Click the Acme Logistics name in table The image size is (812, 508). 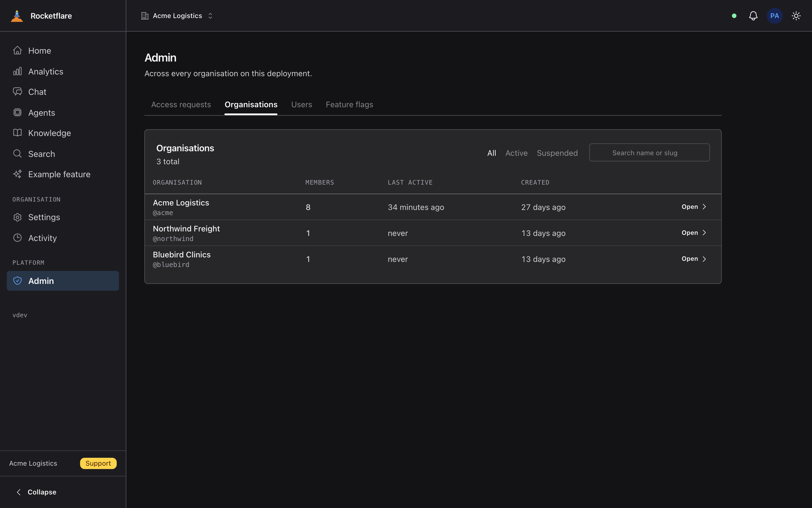pos(181,203)
